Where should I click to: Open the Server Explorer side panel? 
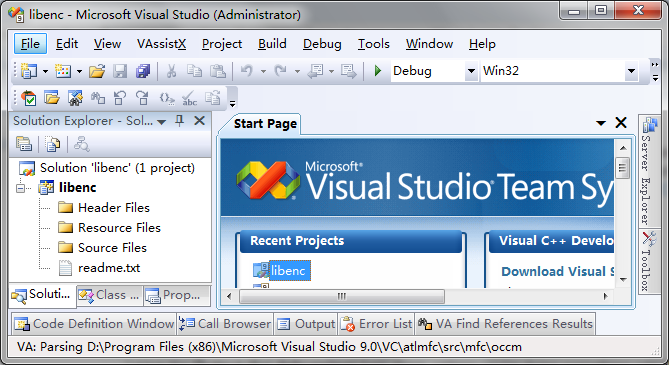(649, 171)
